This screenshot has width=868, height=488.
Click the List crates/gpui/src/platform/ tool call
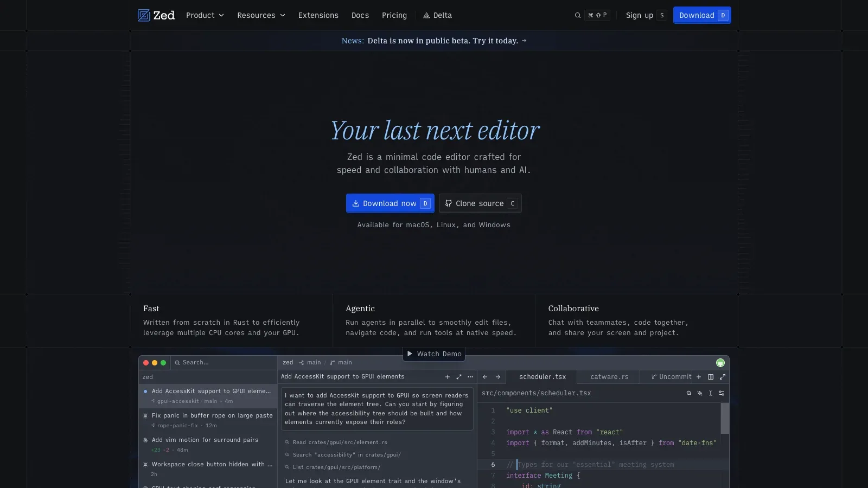click(x=333, y=467)
